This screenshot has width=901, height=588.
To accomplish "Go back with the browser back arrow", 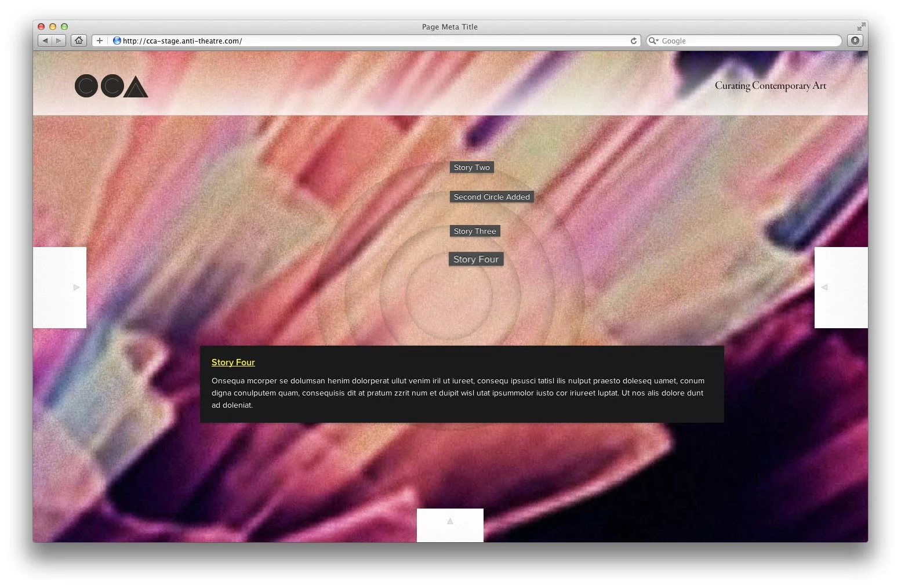I will pyautogui.click(x=45, y=41).
